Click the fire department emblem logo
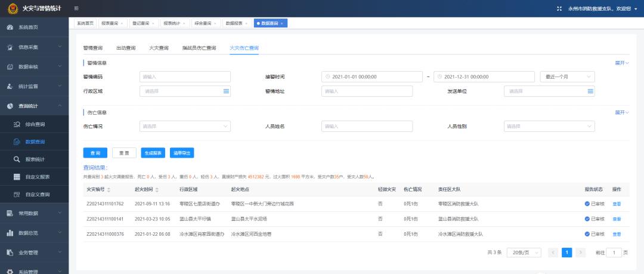The width and height of the screenshot is (644, 274). tap(13, 8)
